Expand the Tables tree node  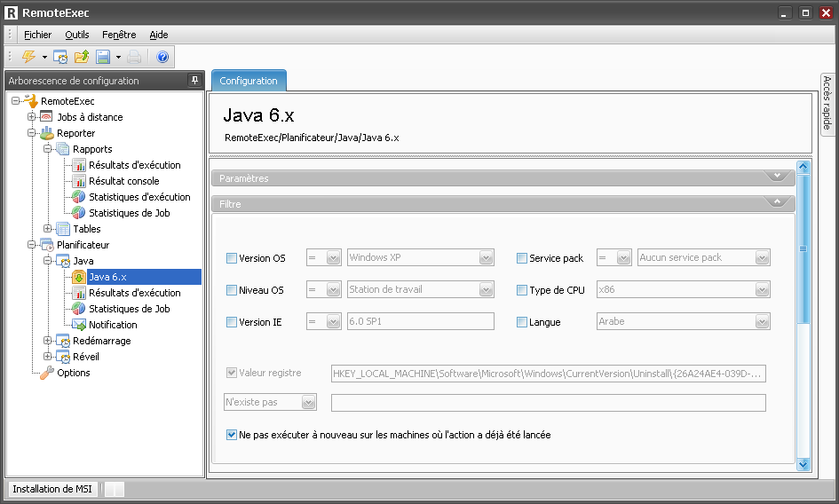point(48,228)
